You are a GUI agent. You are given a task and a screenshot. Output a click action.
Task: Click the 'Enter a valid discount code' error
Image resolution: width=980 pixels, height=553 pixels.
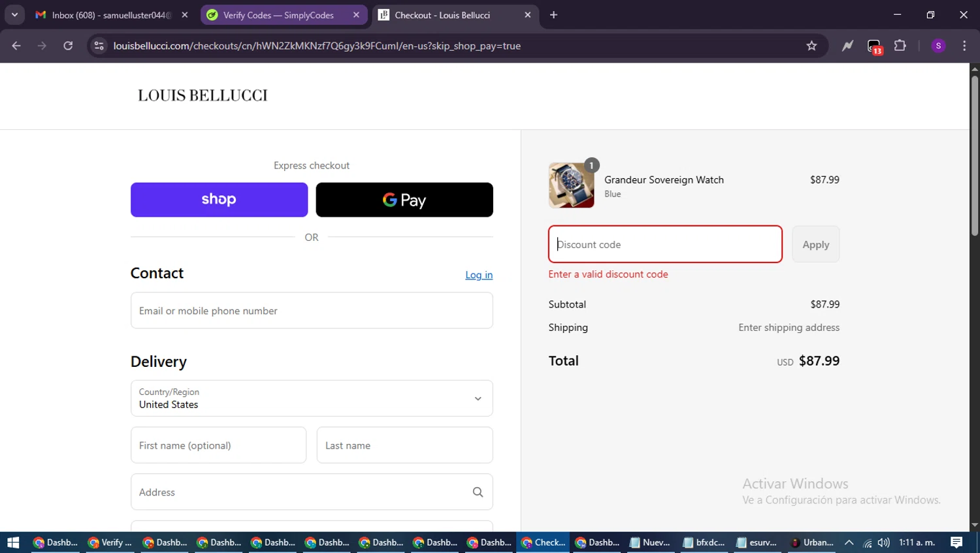click(608, 274)
